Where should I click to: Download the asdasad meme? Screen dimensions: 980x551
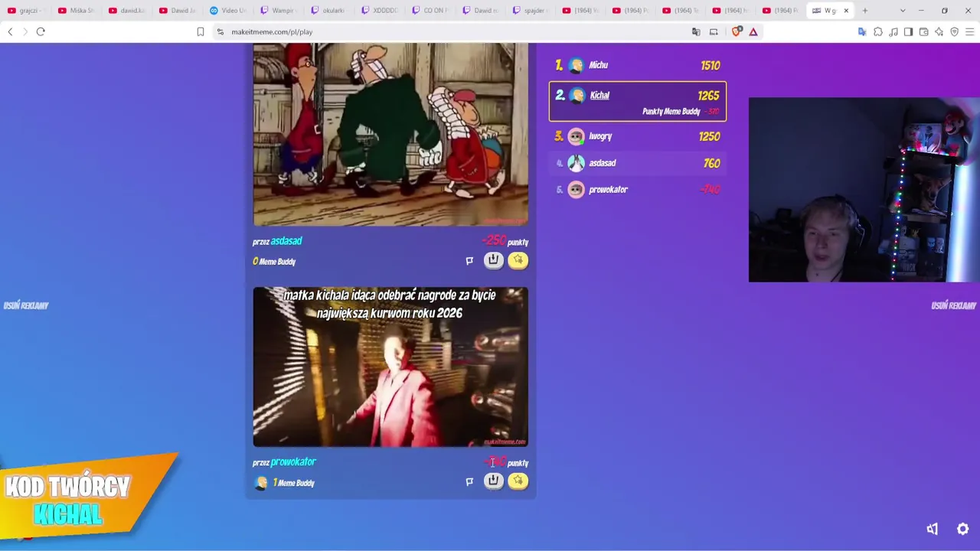(x=494, y=260)
